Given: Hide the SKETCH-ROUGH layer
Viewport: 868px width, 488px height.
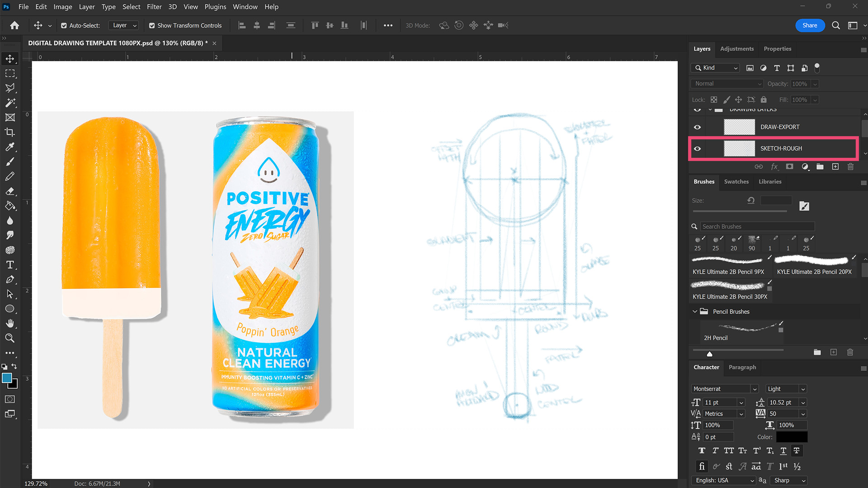Looking at the screenshot, I should (697, 148).
